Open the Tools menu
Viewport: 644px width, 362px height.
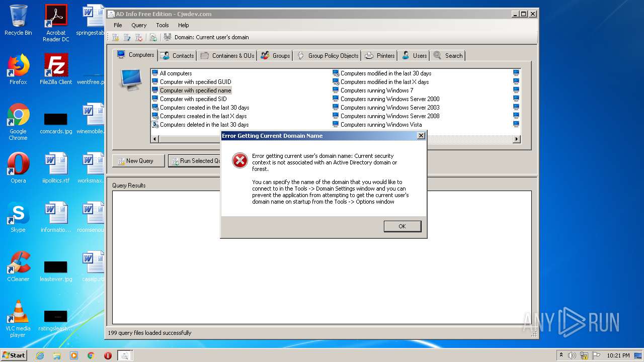[x=163, y=25]
